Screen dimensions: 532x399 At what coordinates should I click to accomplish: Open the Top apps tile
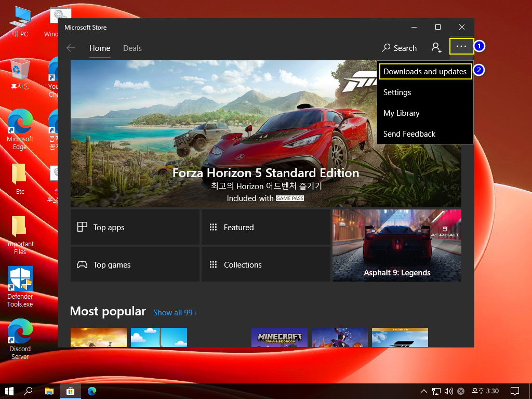tap(135, 227)
